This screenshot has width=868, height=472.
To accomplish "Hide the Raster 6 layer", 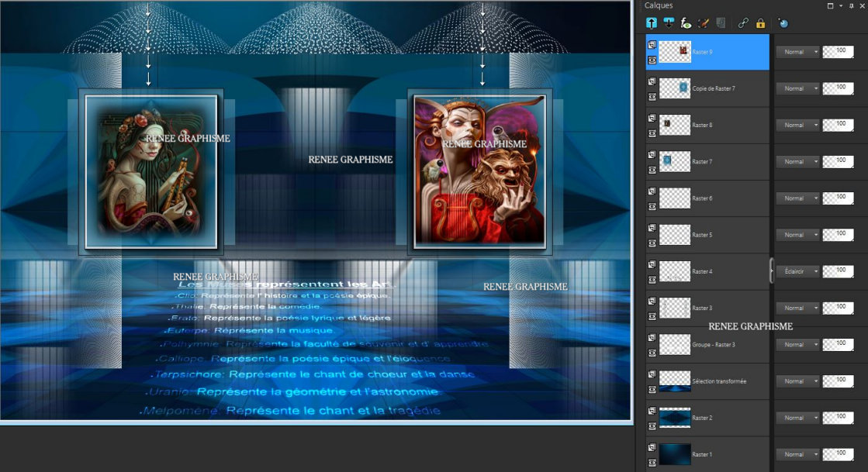I will coord(652,206).
